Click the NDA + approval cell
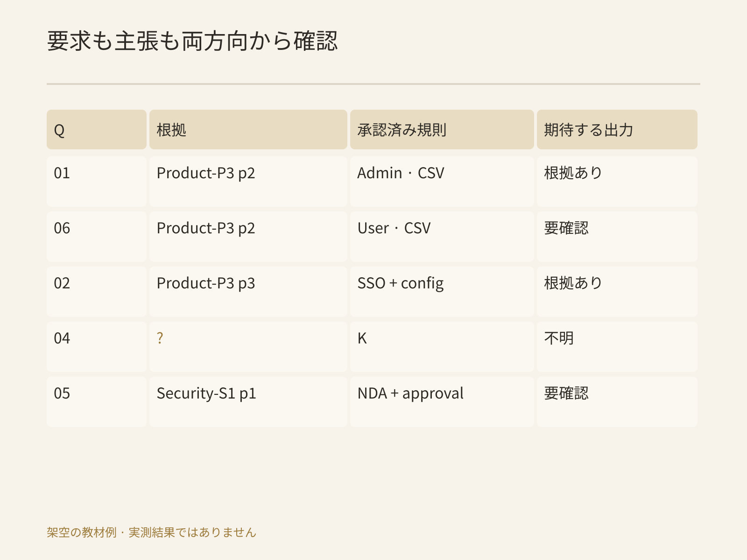The image size is (747, 560). point(442,402)
